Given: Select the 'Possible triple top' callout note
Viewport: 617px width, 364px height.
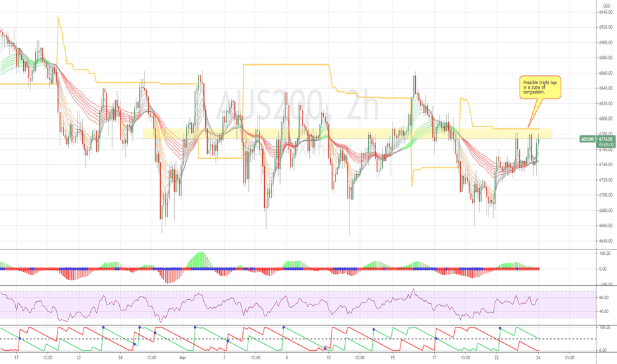Looking at the screenshot, I should click(540, 87).
